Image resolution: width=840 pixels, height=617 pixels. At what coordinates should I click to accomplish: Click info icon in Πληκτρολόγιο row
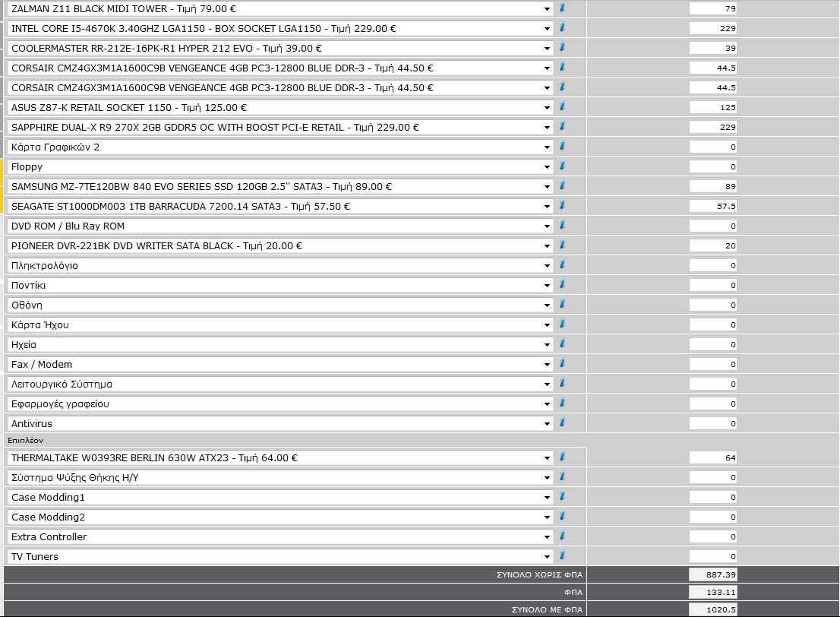click(562, 264)
